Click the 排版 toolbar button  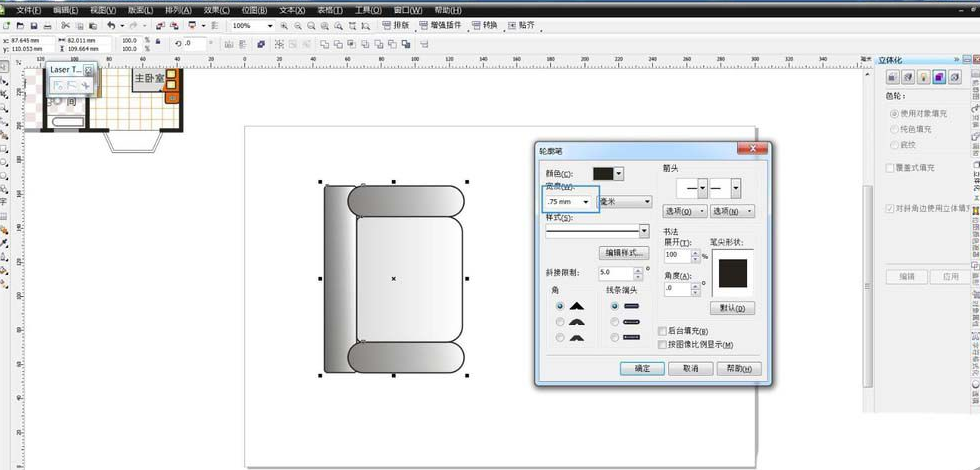click(398, 25)
